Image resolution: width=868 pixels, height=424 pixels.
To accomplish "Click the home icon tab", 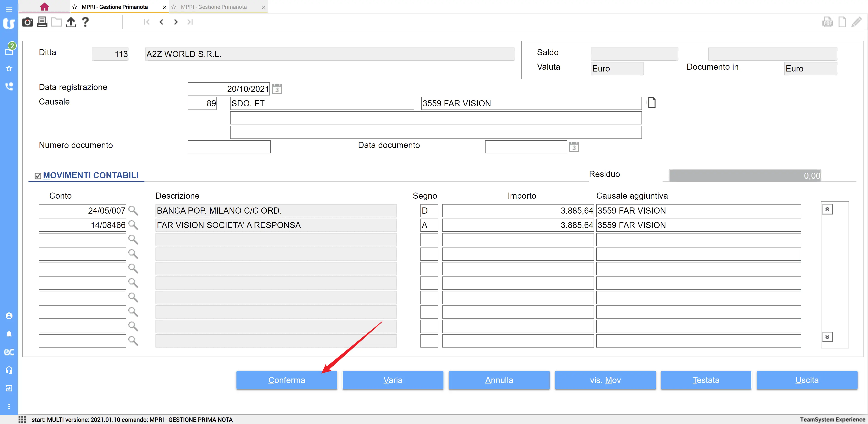I will tap(44, 7).
